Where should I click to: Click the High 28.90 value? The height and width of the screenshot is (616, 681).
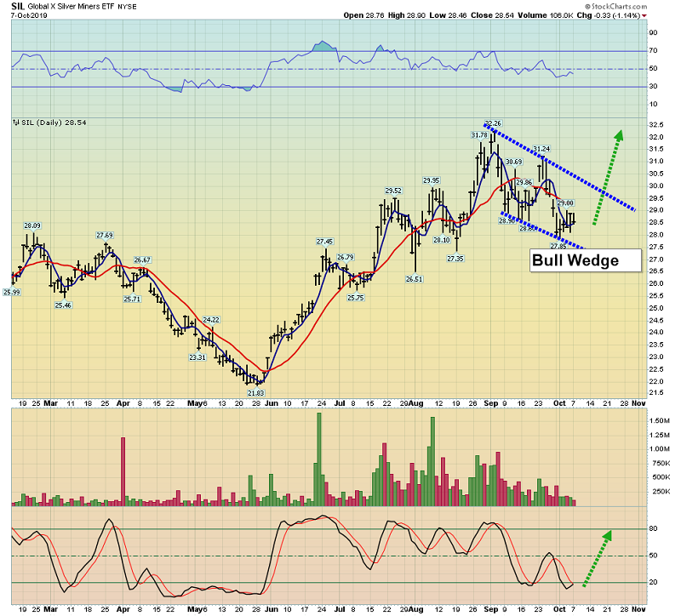pos(407,15)
